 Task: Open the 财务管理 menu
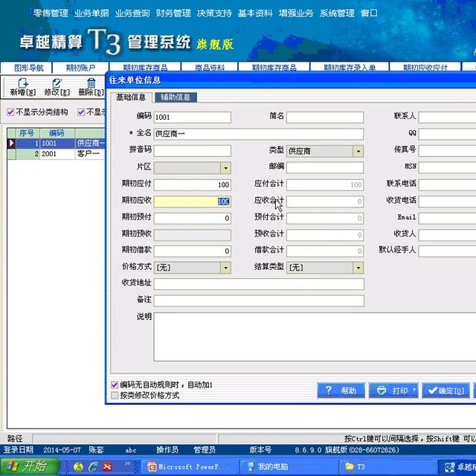[x=173, y=13]
